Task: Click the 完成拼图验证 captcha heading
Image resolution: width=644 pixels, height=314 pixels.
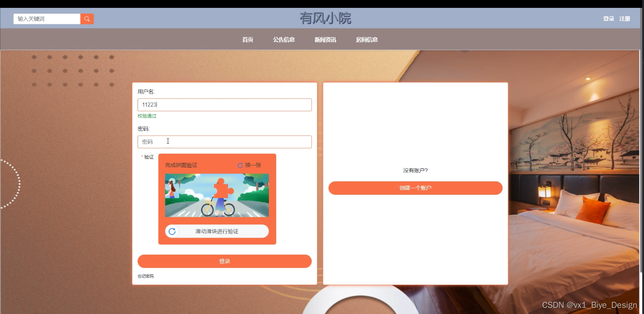Action: click(181, 166)
